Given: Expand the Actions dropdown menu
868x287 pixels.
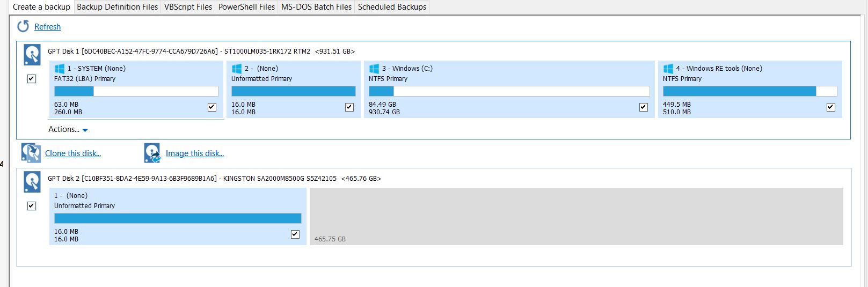Looking at the screenshot, I should click(x=68, y=129).
